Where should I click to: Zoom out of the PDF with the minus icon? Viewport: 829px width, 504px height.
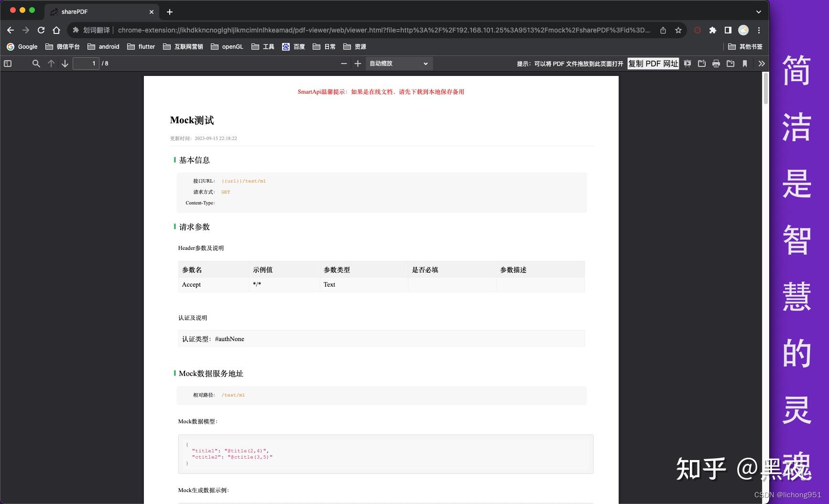[343, 63]
